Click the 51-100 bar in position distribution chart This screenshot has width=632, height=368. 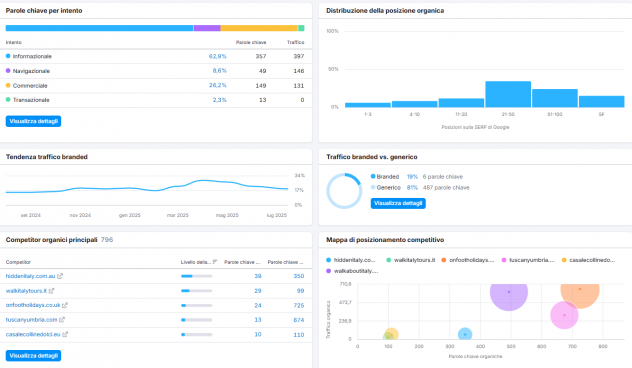click(555, 98)
